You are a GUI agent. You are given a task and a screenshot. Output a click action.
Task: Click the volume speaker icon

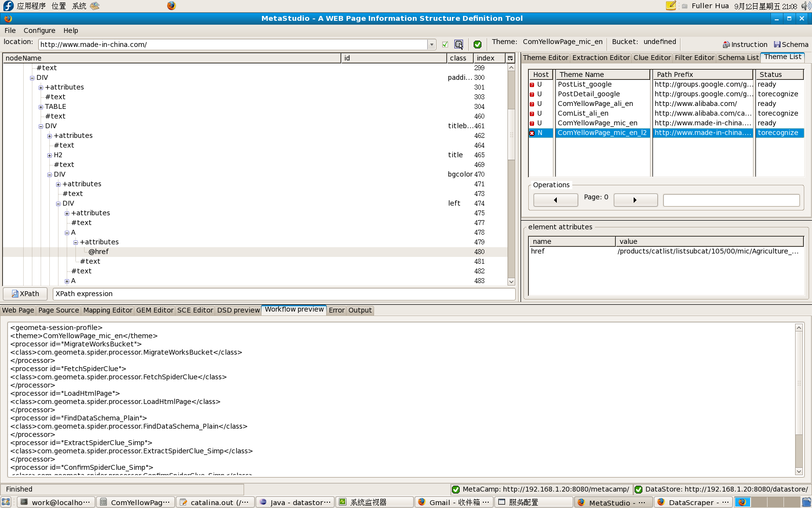[805, 6]
